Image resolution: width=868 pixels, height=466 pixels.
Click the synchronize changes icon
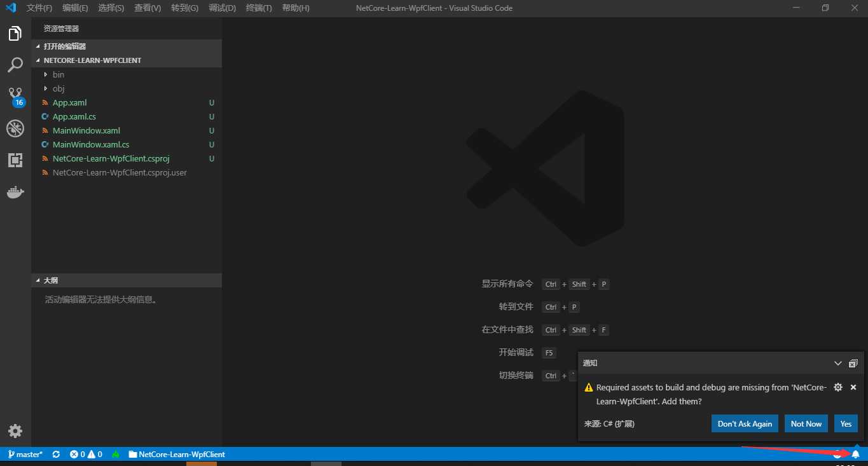56,455
